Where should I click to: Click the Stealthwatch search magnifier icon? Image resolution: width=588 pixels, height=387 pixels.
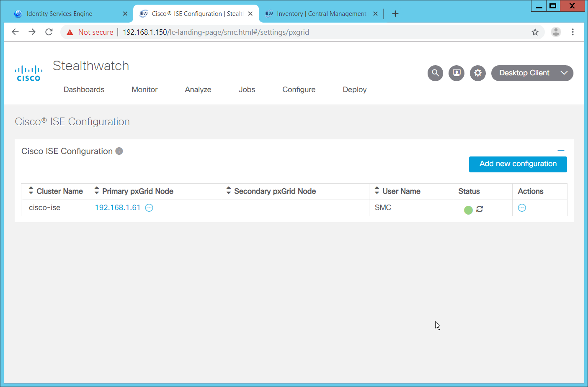point(435,73)
